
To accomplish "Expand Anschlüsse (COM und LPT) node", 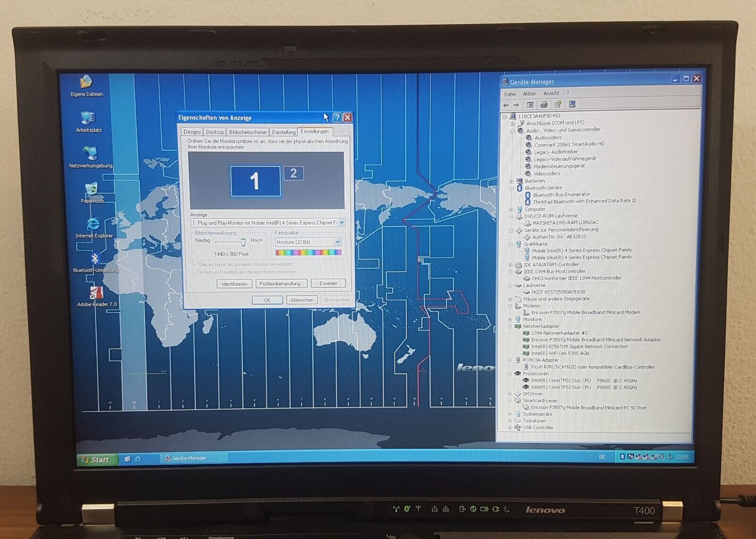I will (513, 124).
